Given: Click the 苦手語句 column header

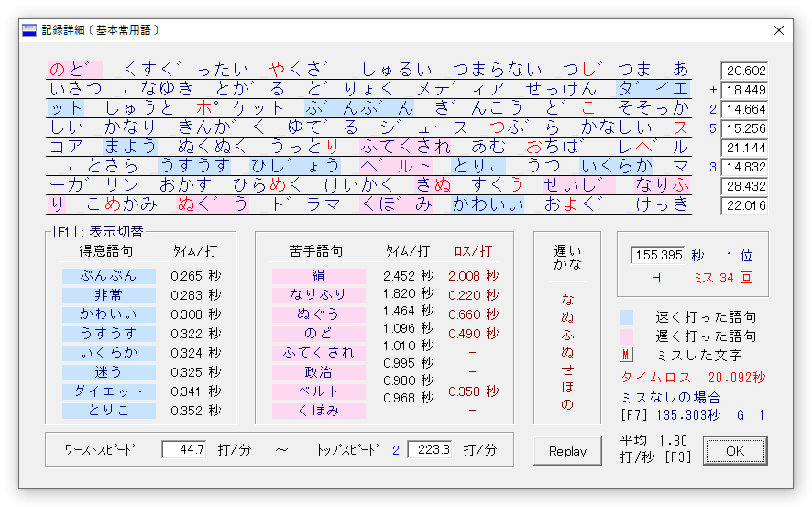Looking at the screenshot, I should tap(316, 251).
